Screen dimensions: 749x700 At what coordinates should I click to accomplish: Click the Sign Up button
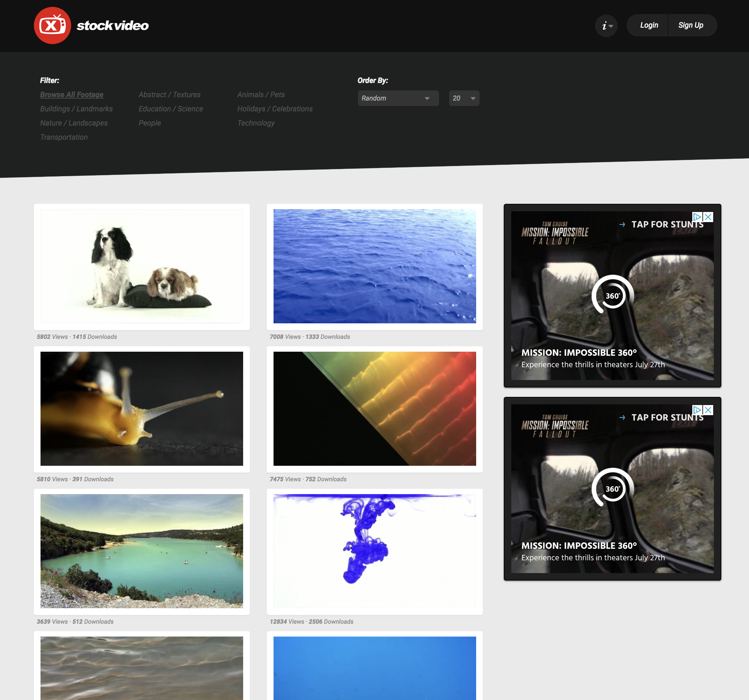[691, 25]
